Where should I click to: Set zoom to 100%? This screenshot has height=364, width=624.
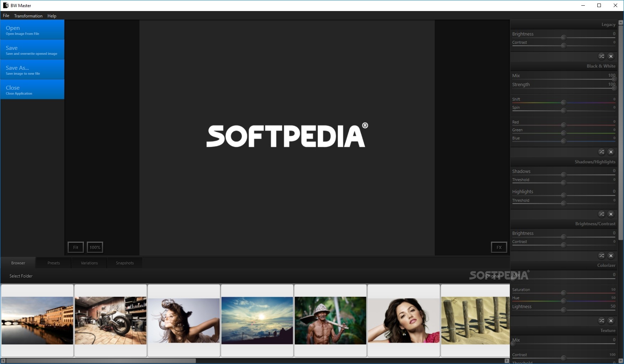point(95,247)
